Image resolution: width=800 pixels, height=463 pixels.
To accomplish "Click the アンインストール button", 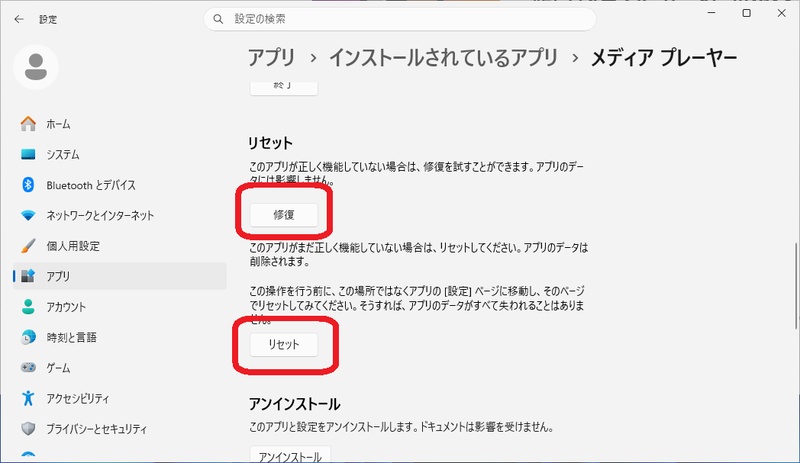I will tap(290, 455).
